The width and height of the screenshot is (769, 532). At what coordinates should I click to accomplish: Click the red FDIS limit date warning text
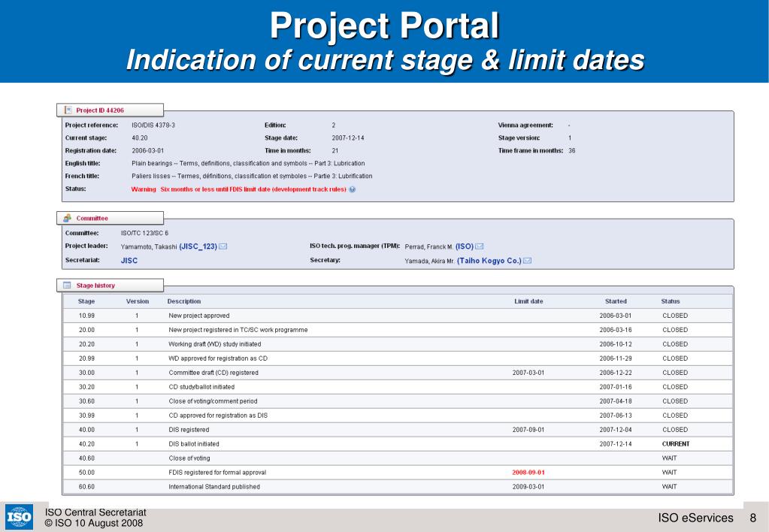(238, 189)
